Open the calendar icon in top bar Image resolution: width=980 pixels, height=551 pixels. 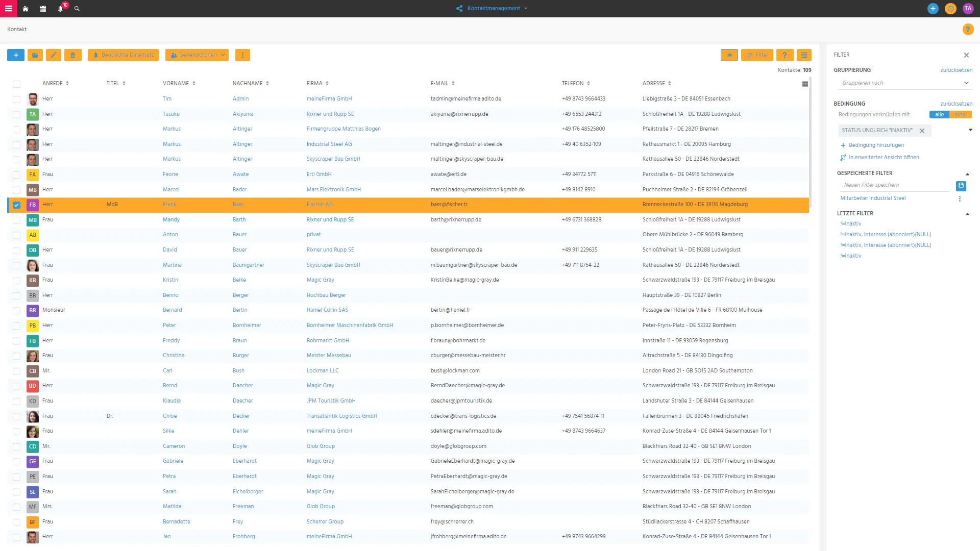tap(43, 9)
